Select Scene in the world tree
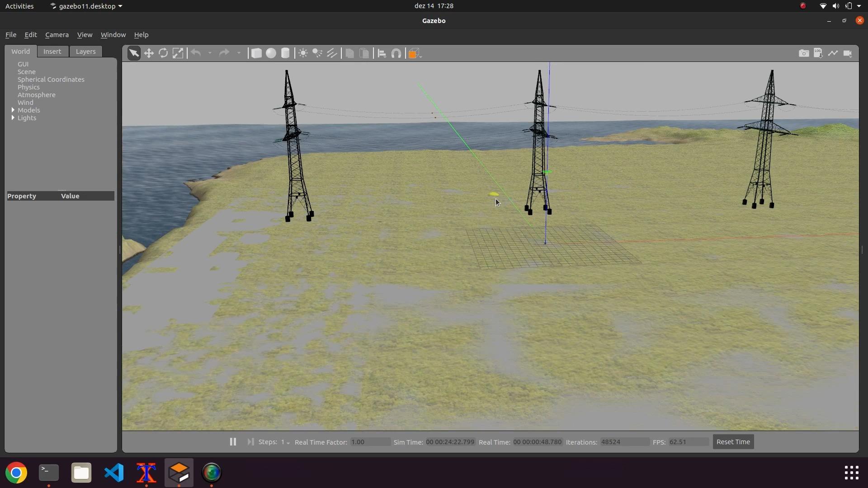The width and height of the screenshot is (868, 488). pyautogui.click(x=27, y=72)
